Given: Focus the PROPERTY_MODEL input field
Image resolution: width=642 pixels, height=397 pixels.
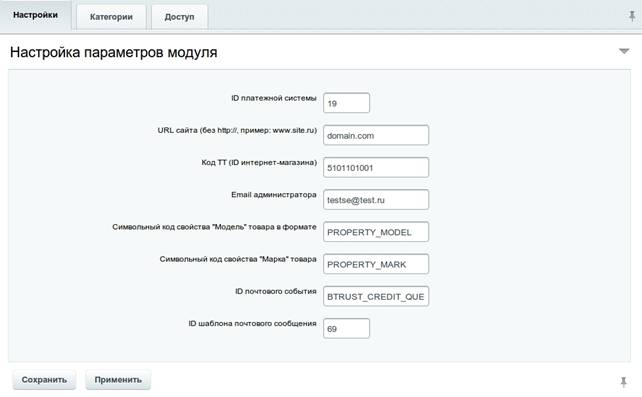Looking at the screenshot, I should (376, 232).
